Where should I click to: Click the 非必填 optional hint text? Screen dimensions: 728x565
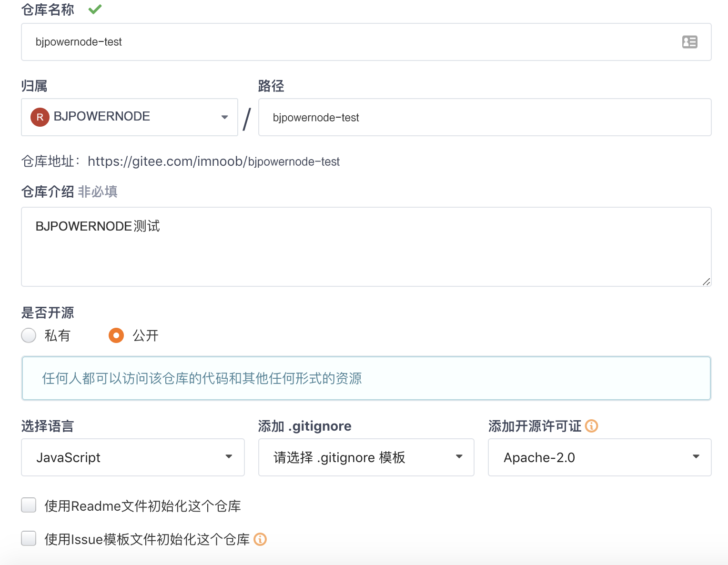click(98, 192)
